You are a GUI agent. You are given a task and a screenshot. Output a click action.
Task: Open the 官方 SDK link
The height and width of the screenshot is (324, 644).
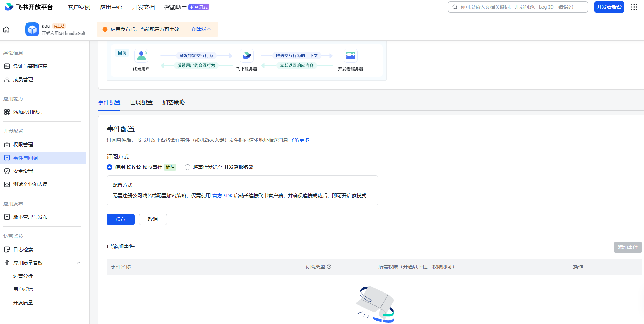(223, 196)
